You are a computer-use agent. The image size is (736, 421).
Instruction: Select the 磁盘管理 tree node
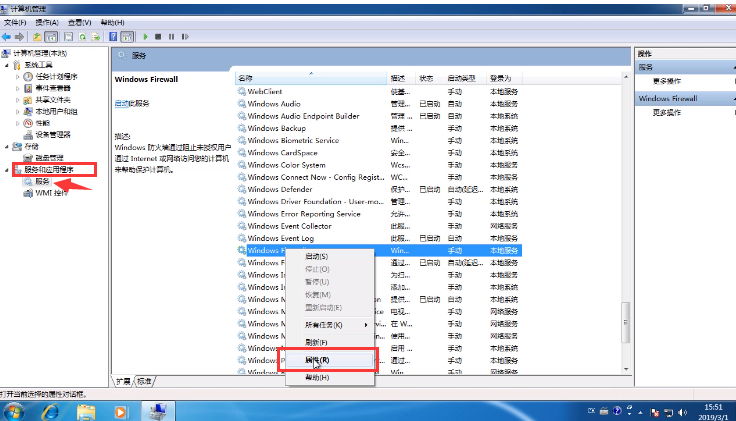point(49,158)
